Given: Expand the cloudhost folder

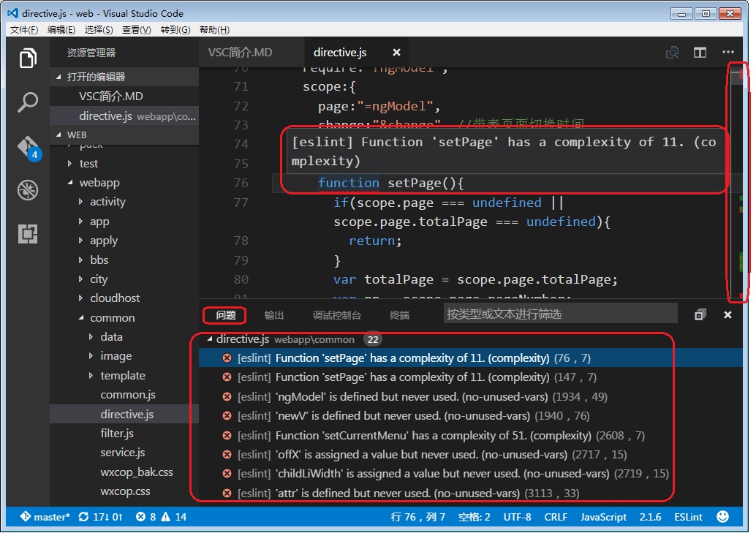Looking at the screenshot, I should coord(80,298).
